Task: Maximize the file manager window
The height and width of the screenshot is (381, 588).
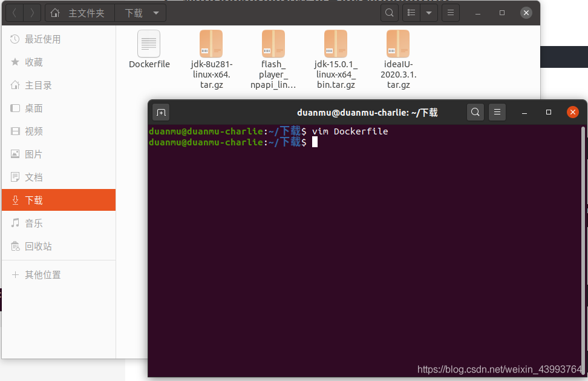Action: point(502,13)
